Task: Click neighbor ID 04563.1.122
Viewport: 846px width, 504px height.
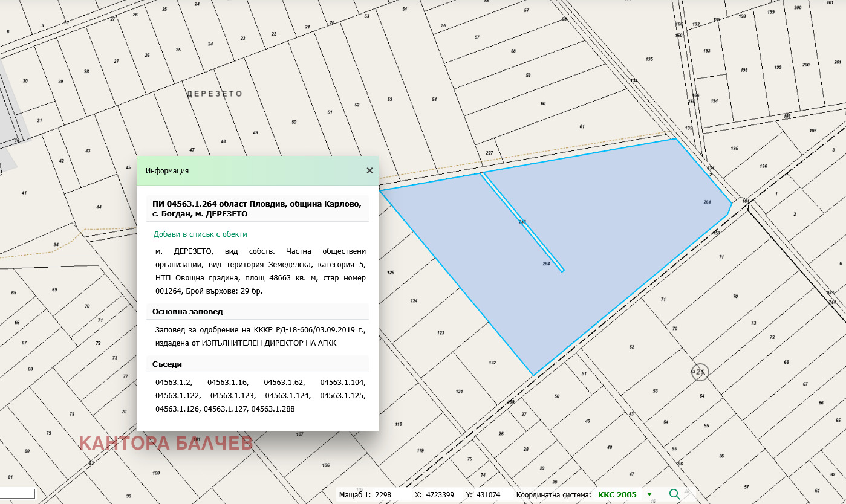Action: (178, 396)
